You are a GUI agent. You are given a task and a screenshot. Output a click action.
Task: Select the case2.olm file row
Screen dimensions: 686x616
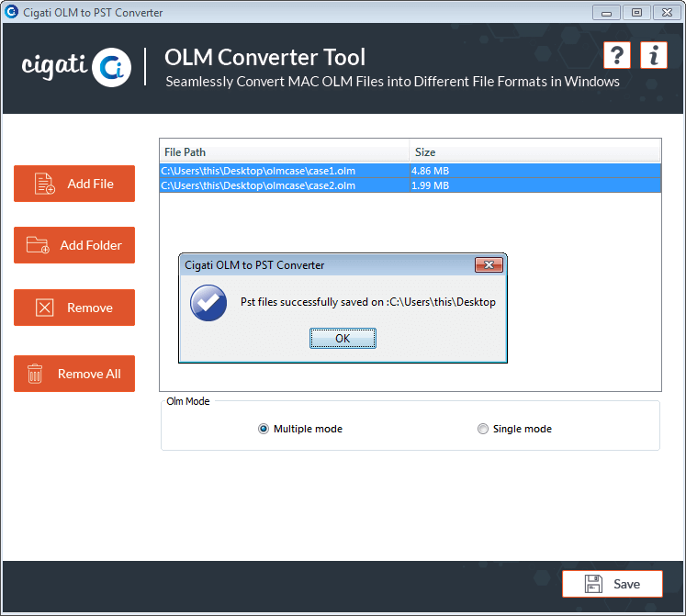point(410,185)
